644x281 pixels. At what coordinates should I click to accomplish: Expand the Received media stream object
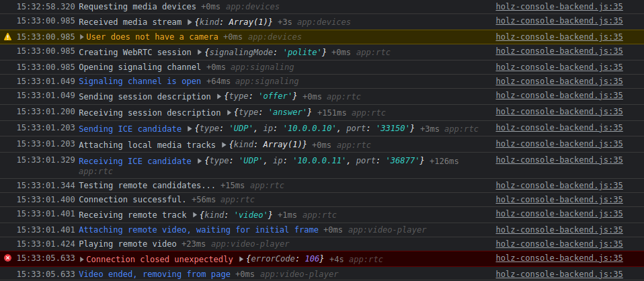point(190,22)
